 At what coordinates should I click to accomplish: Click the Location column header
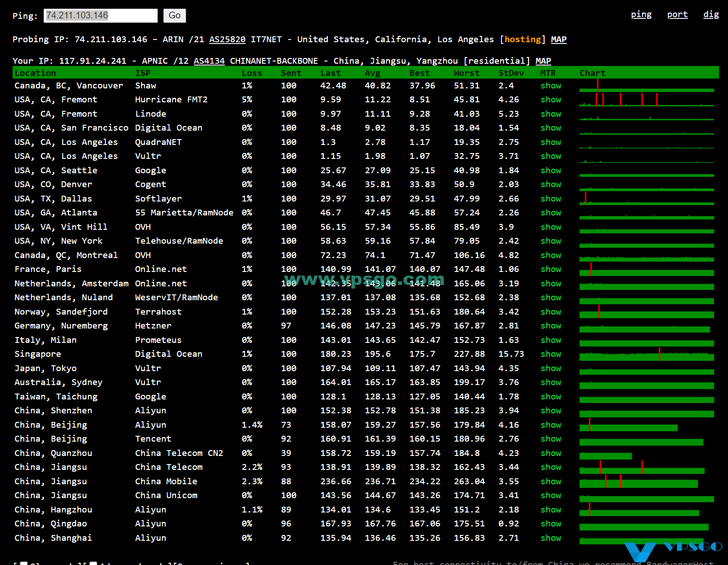coord(35,73)
